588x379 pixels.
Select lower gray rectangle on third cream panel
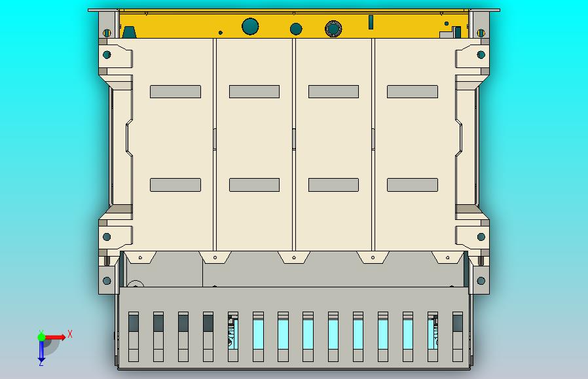click(x=333, y=185)
